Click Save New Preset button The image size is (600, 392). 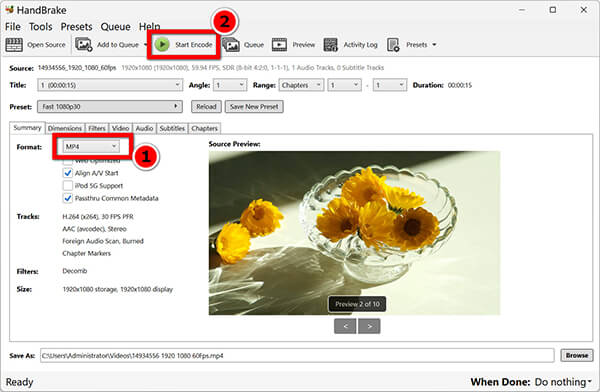254,106
